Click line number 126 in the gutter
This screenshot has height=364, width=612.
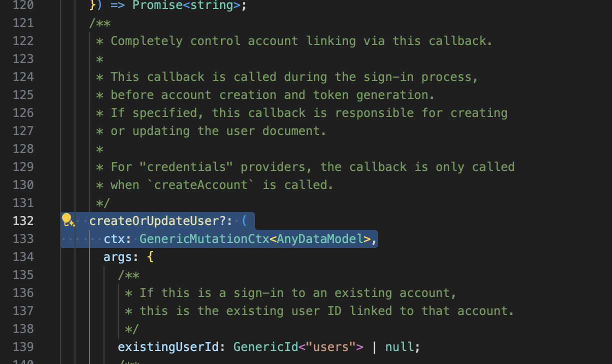pyautogui.click(x=23, y=112)
